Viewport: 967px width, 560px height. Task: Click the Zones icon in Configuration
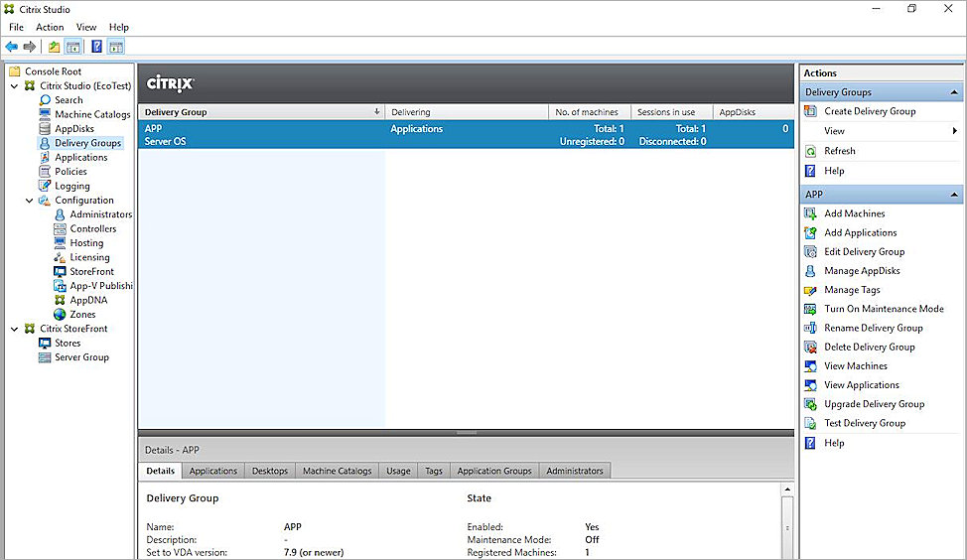pyautogui.click(x=61, y=315)
